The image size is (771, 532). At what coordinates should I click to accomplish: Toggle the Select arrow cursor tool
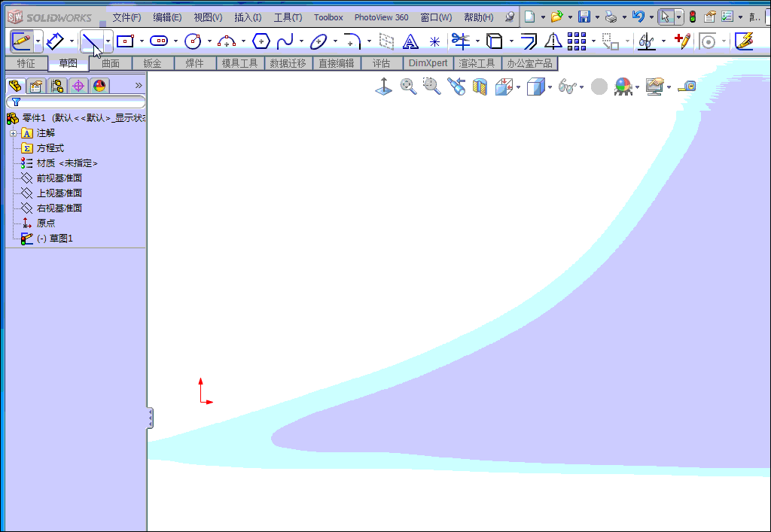666,17
